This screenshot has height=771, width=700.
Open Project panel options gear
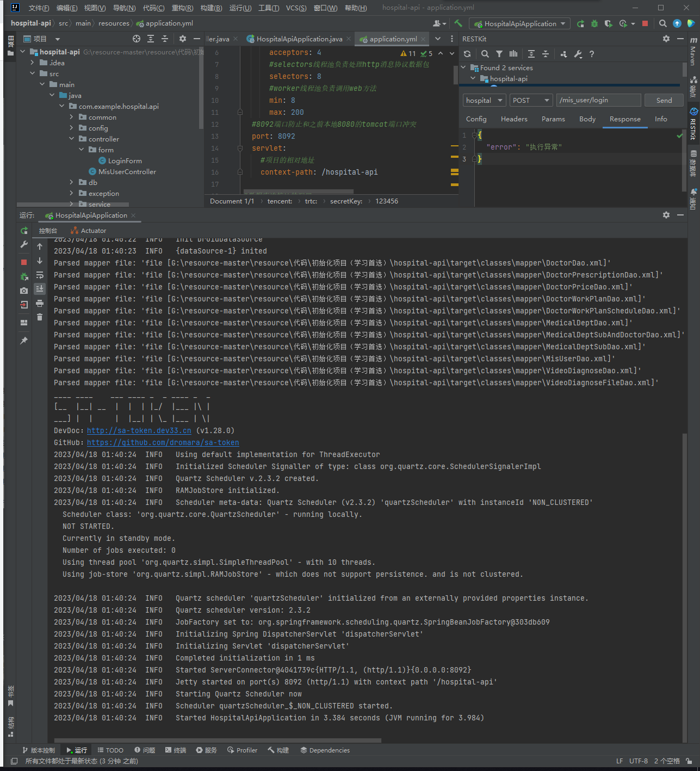click(x=183, y=39)
